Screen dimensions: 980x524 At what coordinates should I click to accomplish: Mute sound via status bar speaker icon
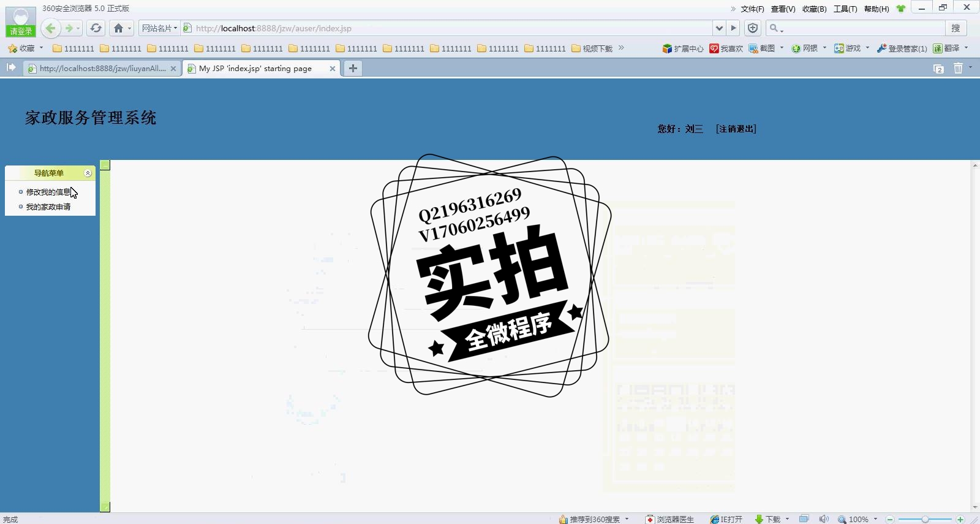pos(824,519)
